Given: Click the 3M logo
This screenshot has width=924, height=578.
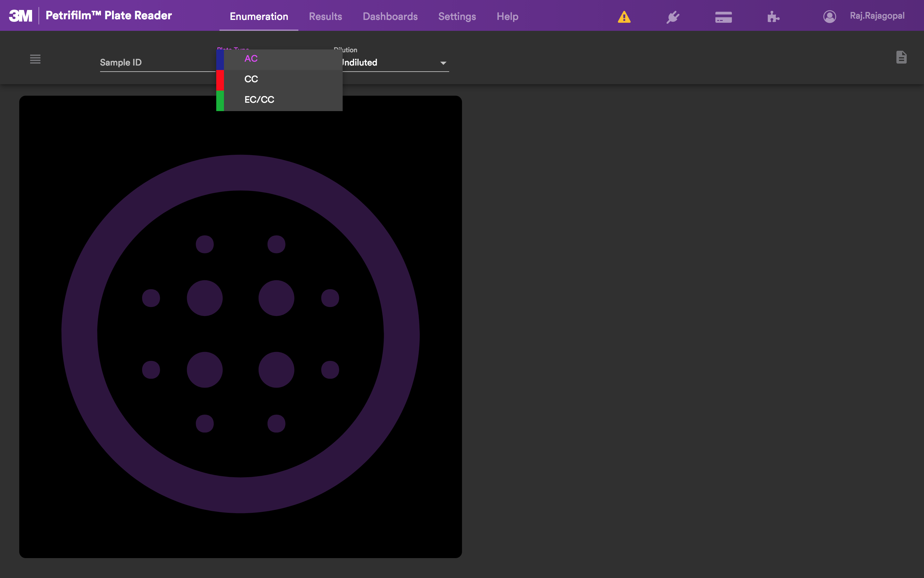Looking at the screenshot, I should tap(21, 16).
